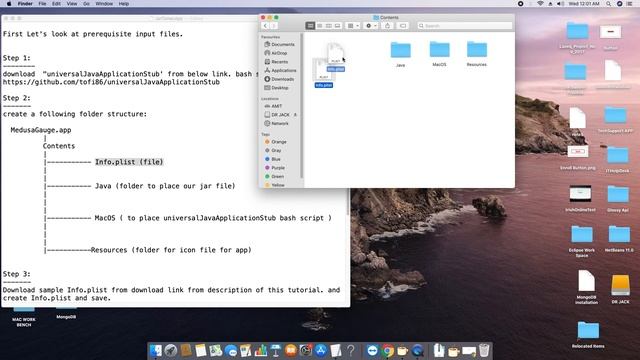Open the group-by arrangement dropdown

[353, 26]
